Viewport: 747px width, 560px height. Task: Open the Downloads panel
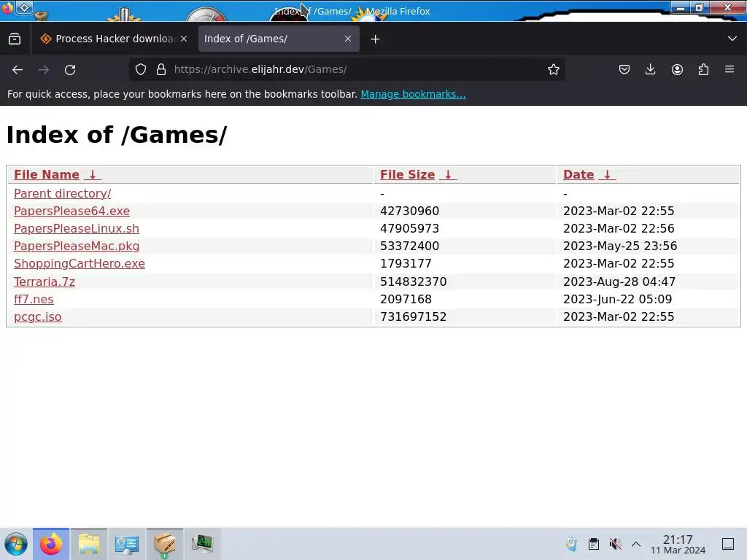click(x=650, y=69)
